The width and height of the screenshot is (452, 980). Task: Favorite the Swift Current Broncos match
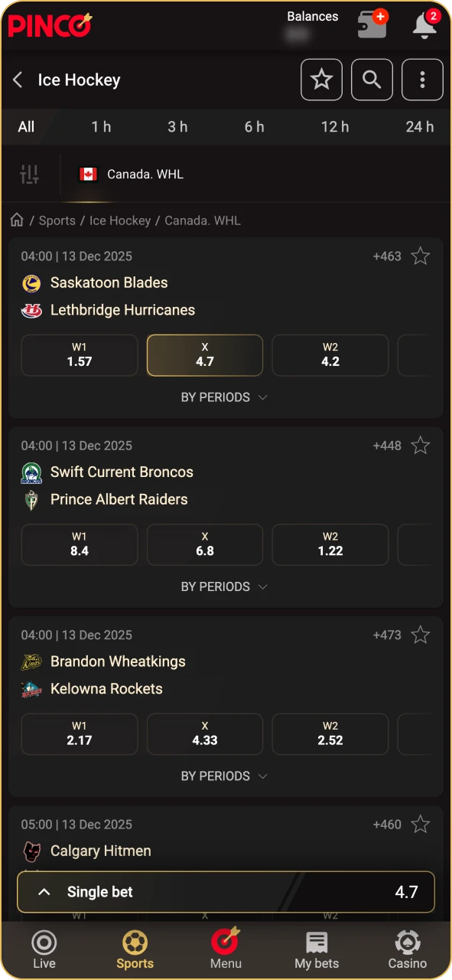[x=420, y=445]
